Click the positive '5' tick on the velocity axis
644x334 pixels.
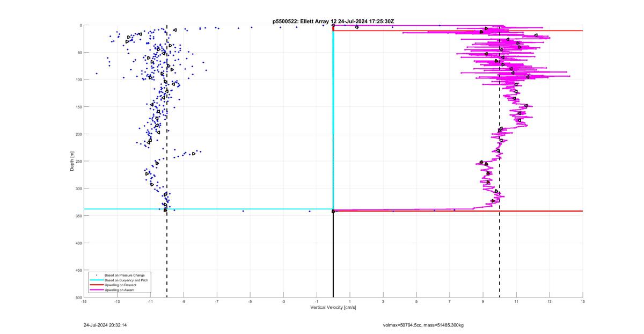[416, 302]
